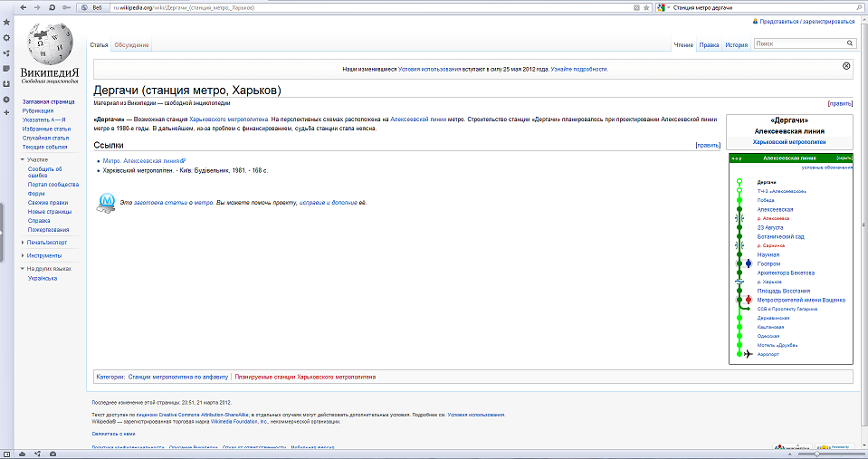Hide the Алексеевская линия route box
Screen dimensions: 868x459
point(844,158)
